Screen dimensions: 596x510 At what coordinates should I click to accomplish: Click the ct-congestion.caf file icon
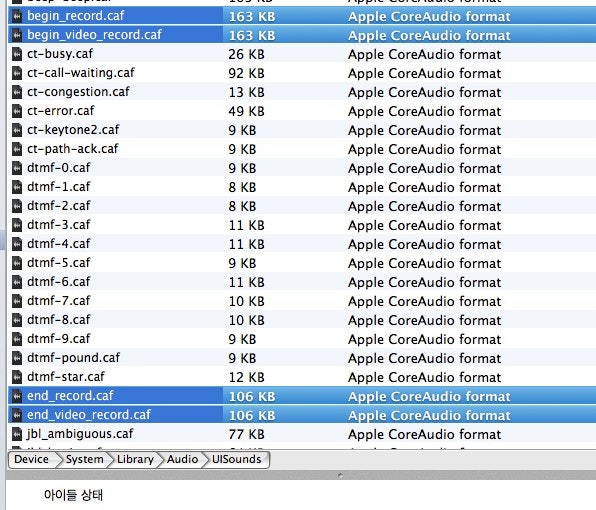pos(17,92)
